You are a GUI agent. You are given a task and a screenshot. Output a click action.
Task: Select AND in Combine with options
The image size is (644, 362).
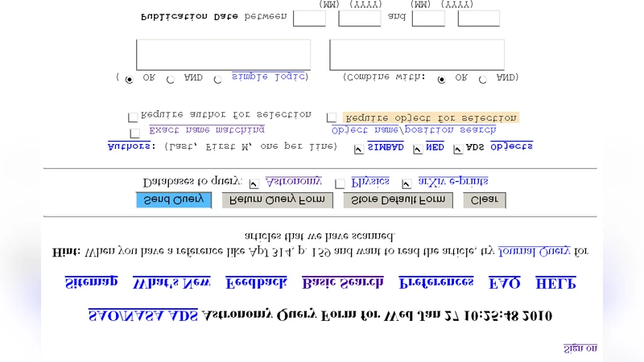point(482,80)
